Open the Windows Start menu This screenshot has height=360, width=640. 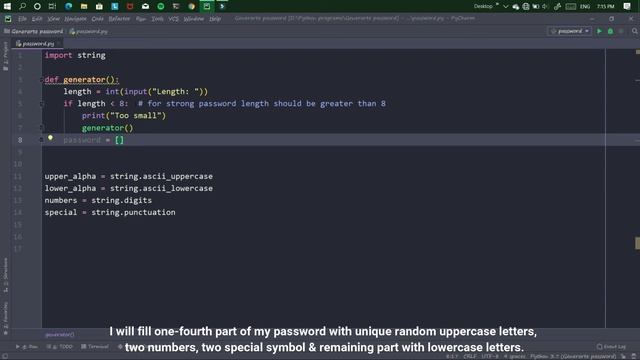click(x=7, y=6)
